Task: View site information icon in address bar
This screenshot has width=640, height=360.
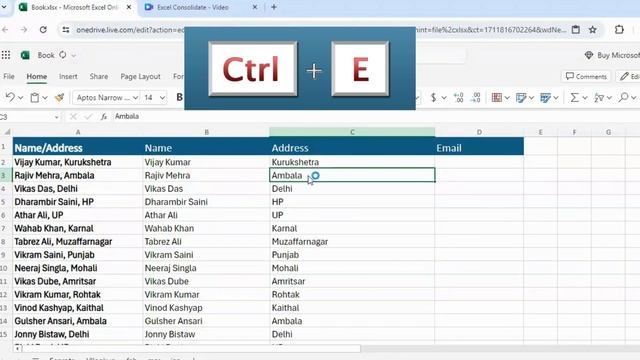Action: 66,30
